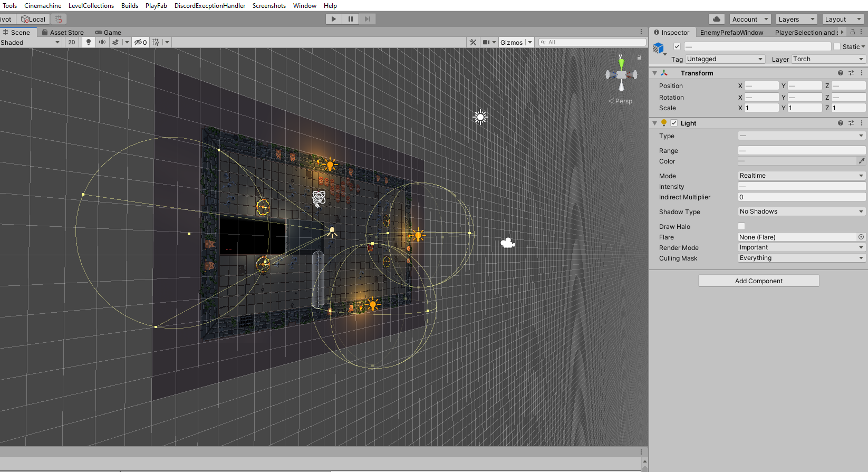Screen dimensions: 868x472
Task: Open the Mode Realtime dropdown
Action: (x=802, y=176)
